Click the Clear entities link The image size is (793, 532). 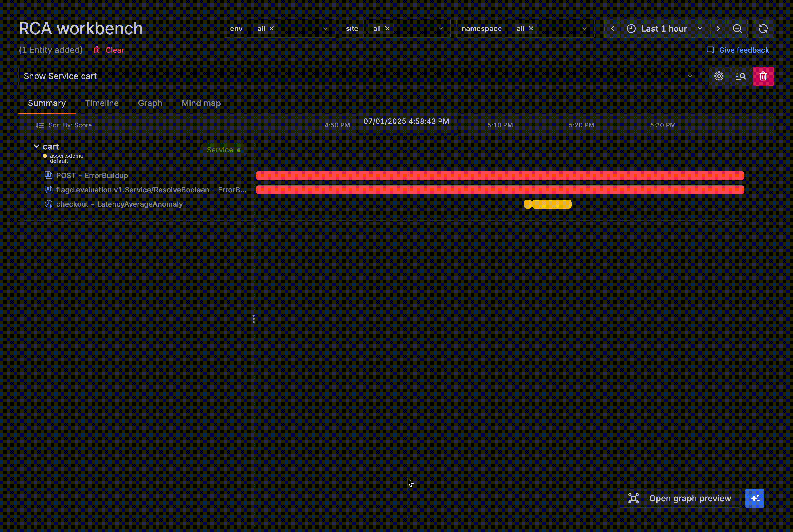114,50
